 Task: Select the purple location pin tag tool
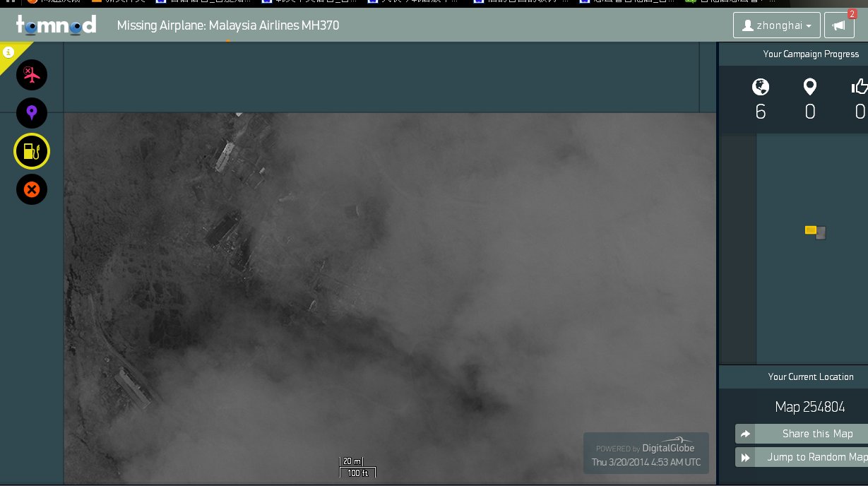pos(32,113)
